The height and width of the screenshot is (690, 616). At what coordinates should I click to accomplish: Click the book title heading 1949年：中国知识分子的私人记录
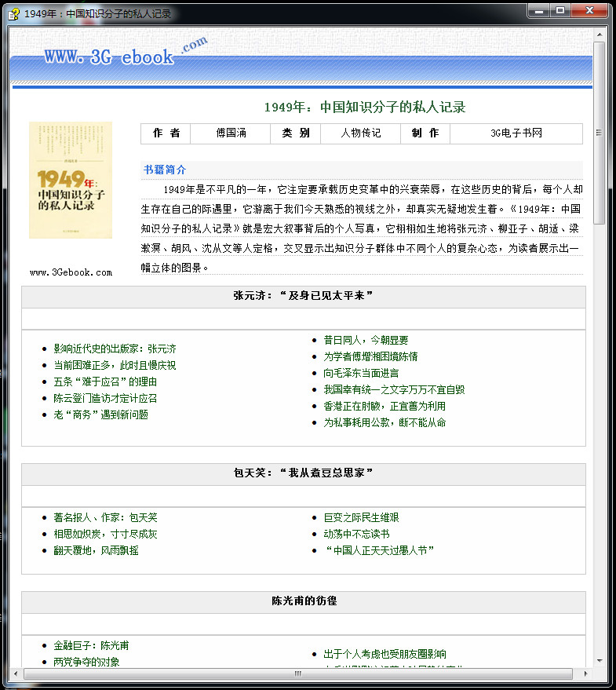tap(365, 107)
